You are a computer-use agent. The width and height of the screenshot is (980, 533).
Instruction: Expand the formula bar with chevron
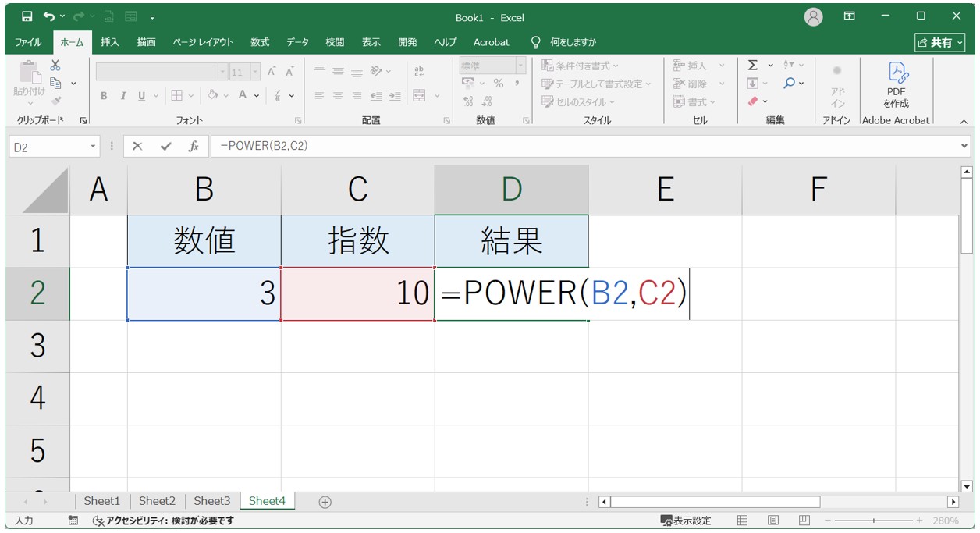(x=964, y=147)
